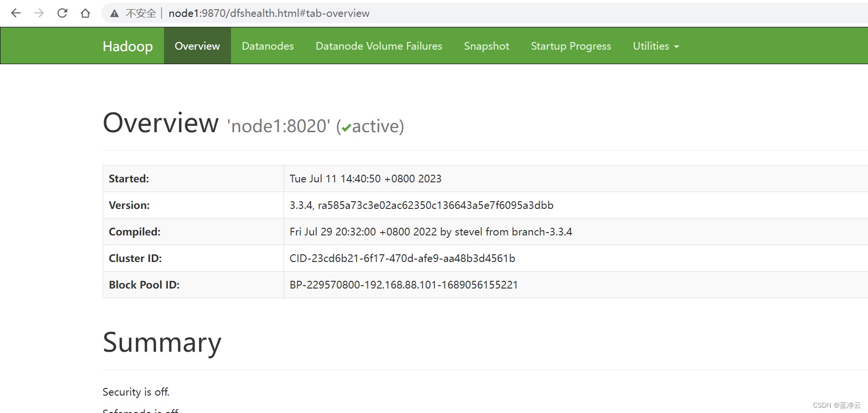Click the Overview page heading
This screenshot has width=868, height=413.
(161, 123)
